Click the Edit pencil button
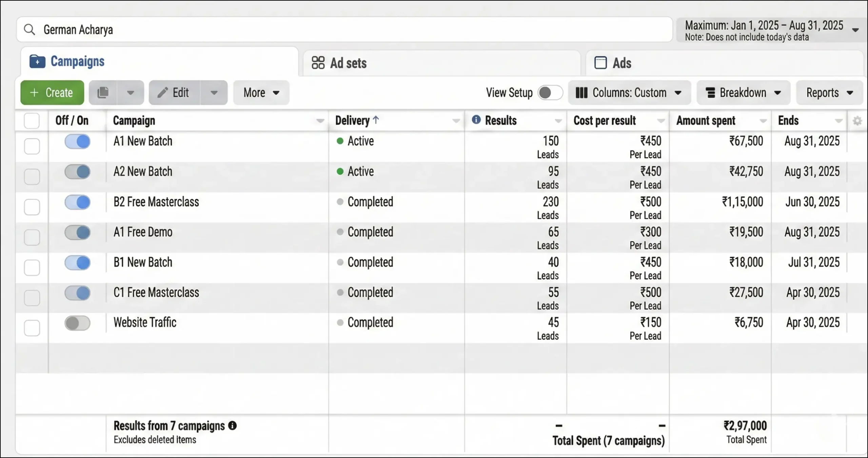The height and width of the screenshot is (458, 868). (x=174, y=93)
